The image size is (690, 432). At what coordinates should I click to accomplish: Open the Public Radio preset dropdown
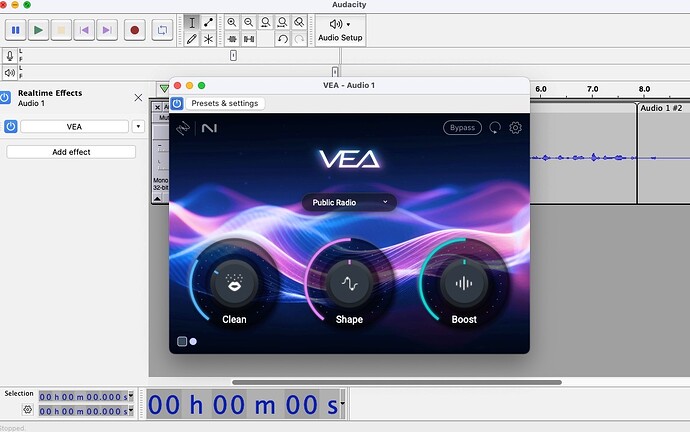click(x=349, y=202)
